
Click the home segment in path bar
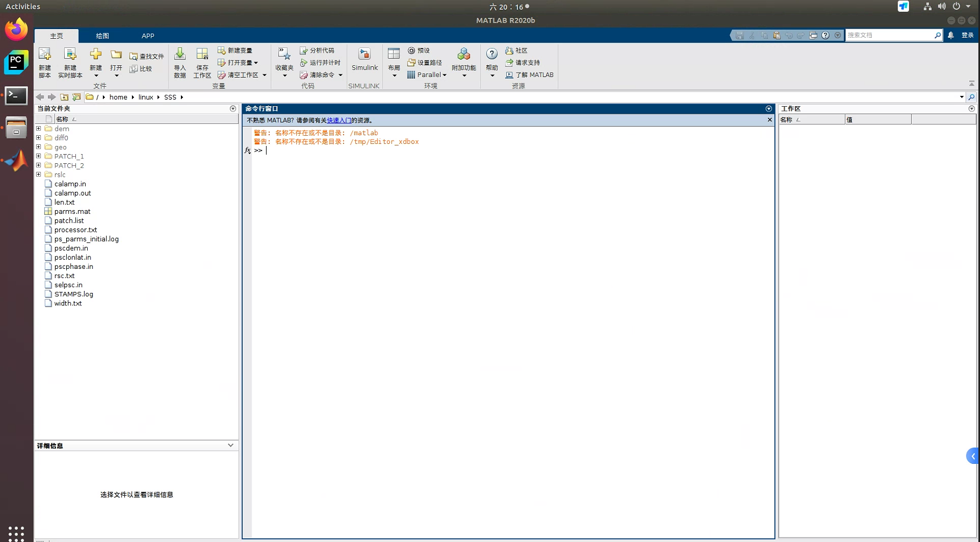(x=118, y=97)
